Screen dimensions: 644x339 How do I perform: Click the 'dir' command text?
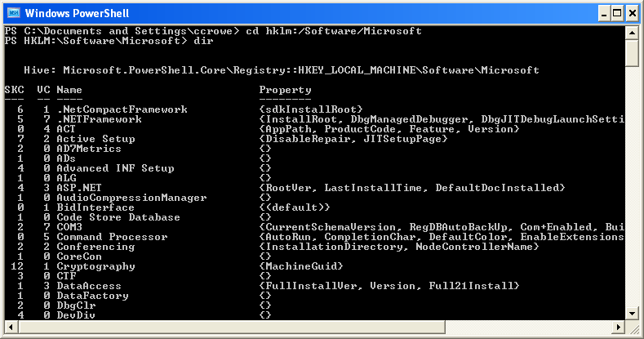tap(203, 41)
